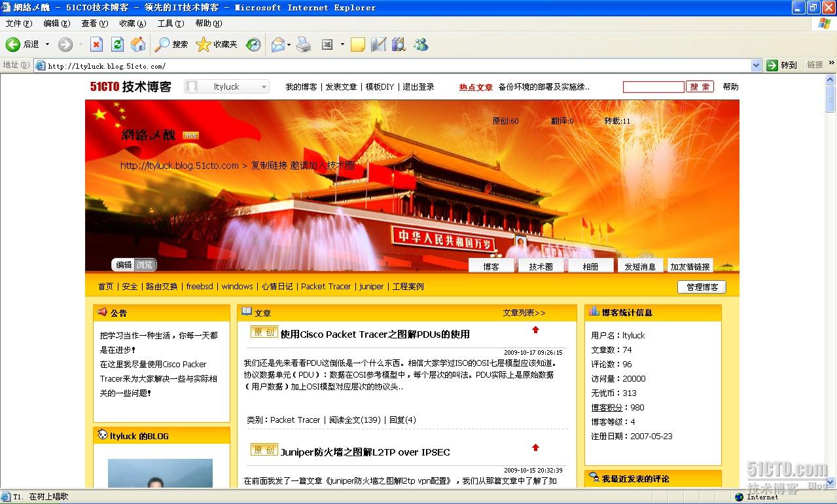Open Favorites (收藏夹) star button

point(217,45)
